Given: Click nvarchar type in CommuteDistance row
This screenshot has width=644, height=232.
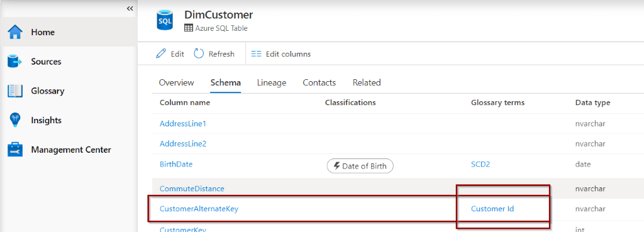Looking at the screenshot, I should [x=590, y=189].
